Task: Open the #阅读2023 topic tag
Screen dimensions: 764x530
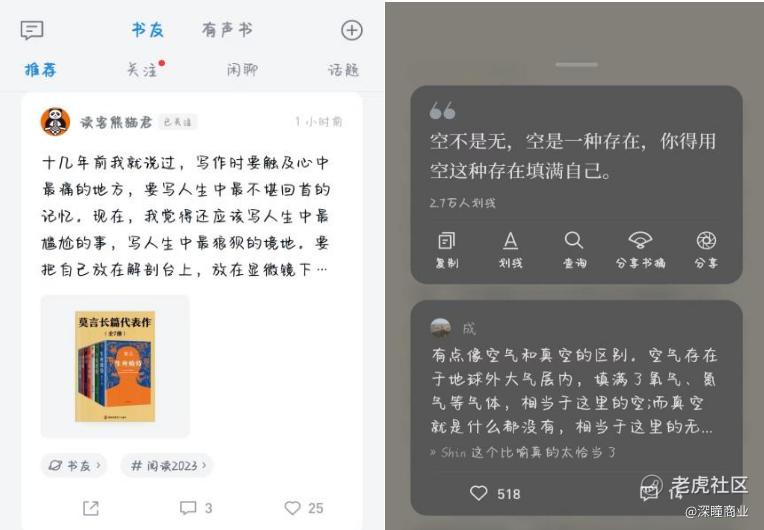Action: pyautogui.click(x=167, y=466)
